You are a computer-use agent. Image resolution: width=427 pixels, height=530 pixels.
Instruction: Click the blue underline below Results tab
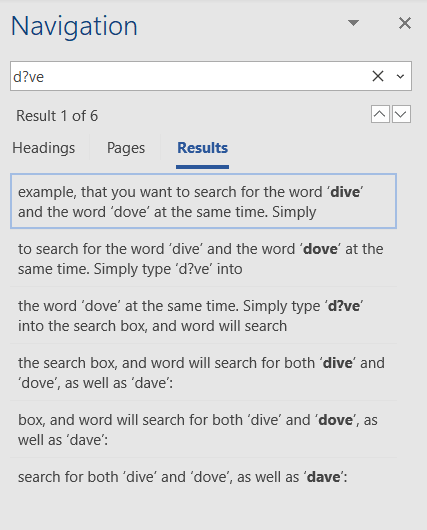[203, 167]
